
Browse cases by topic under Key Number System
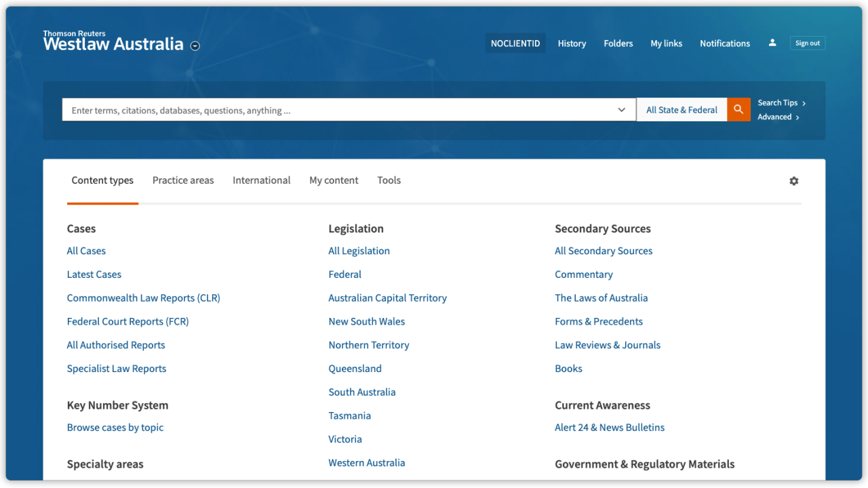tap(115, 427)
